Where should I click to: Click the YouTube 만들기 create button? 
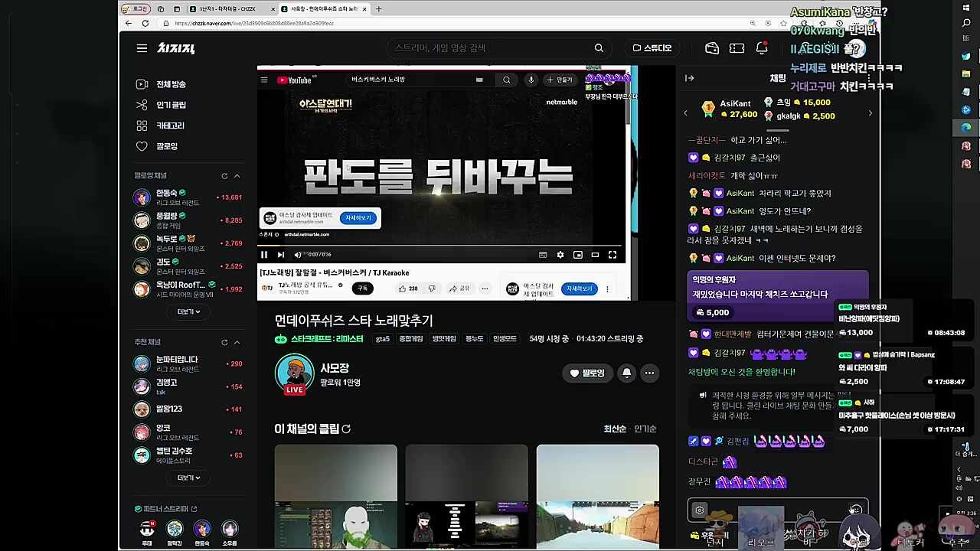click(x=559, y=80)
